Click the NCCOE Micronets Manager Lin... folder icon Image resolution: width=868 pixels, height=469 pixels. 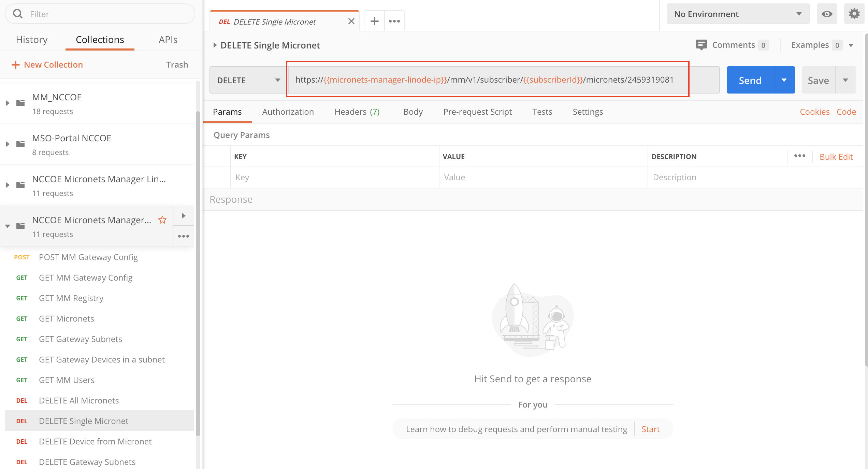(21, 185)
